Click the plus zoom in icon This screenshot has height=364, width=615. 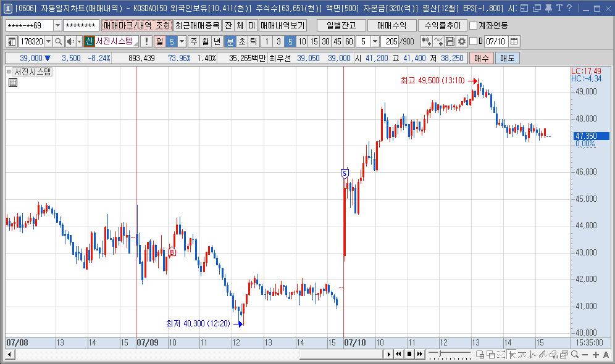(x=596, y=355)
